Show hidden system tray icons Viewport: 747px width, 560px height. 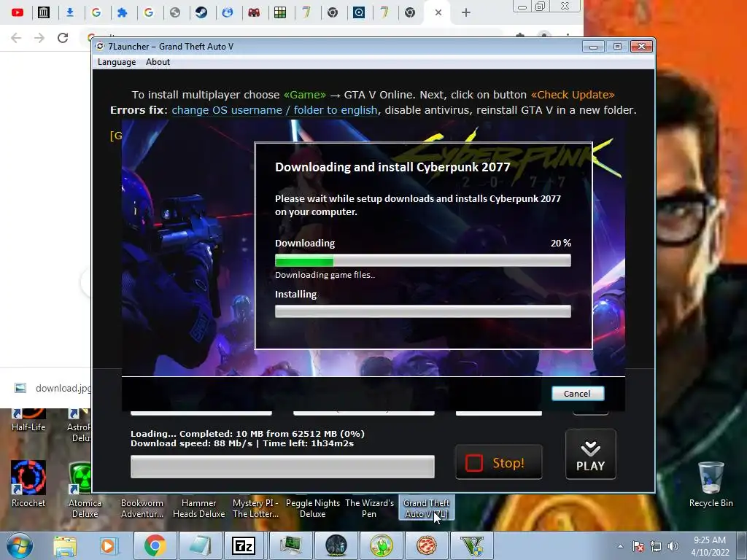pos(620,546)
